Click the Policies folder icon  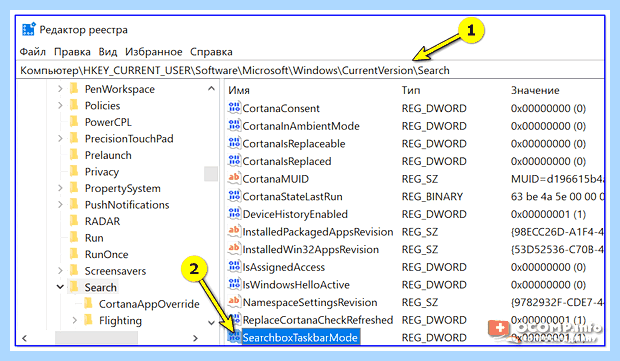click(x=74, y=105)
